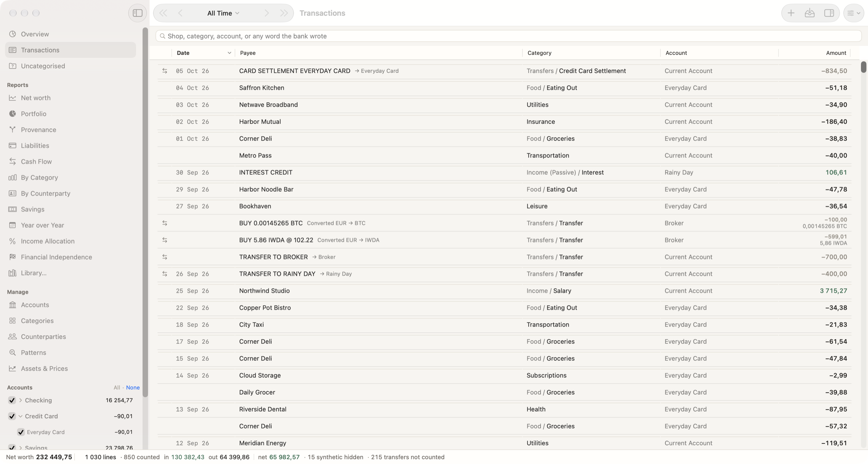Select the Saffron Kitchen transaction
Image resolution: width=868 pixels, height=464 pixels.
click(504, 88)
